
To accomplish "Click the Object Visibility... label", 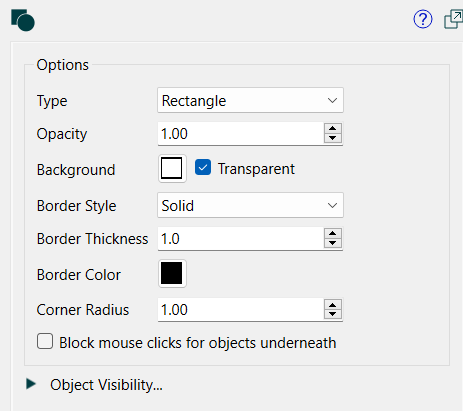I will [106, 385].
